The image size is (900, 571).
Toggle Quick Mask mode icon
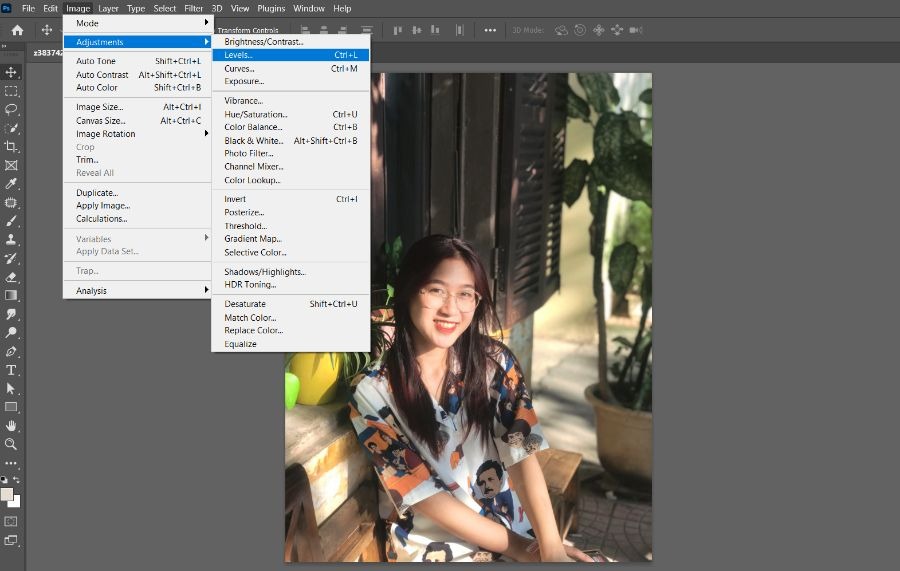click(11, 522)
